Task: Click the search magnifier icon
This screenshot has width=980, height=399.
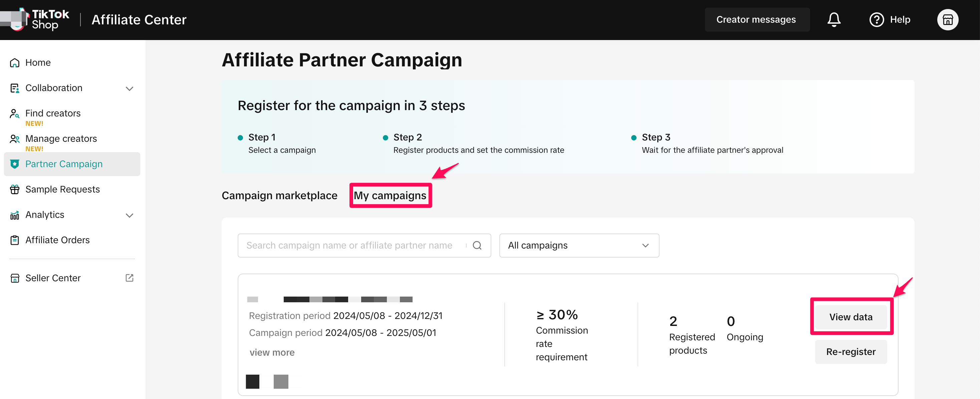Action: point(477,245)
